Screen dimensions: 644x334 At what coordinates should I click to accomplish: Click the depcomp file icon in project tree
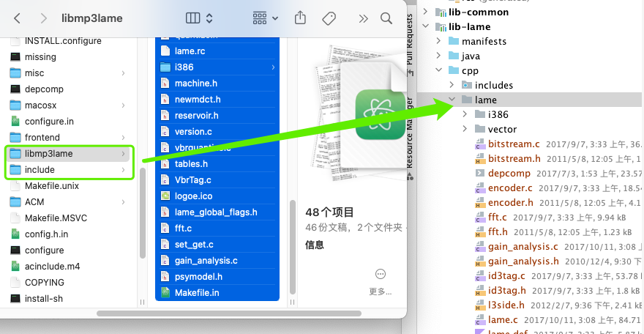tap(480, 174)
